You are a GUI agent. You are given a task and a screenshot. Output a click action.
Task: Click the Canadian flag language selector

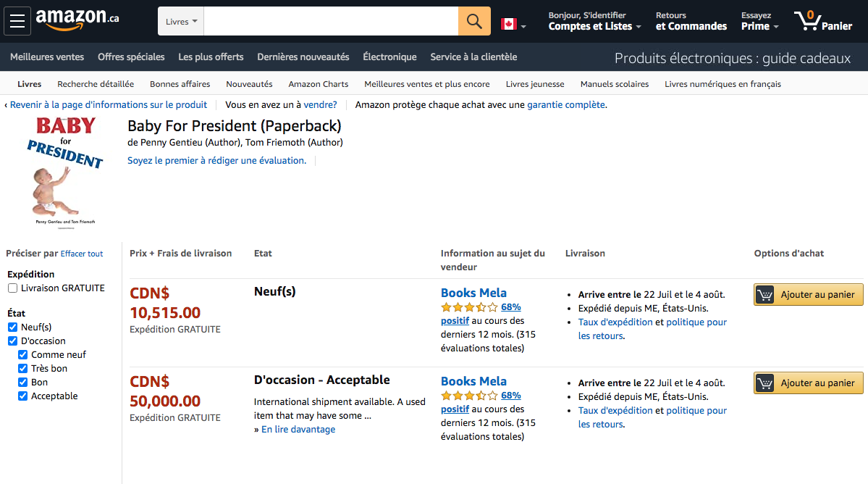point(513,24)
